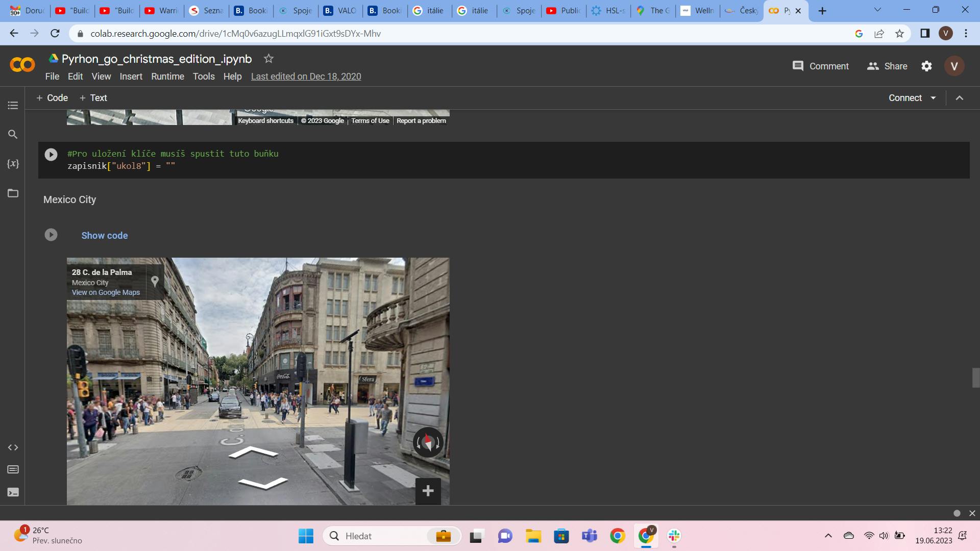Open the Help menu
The width and height of the screenshot is (980, 551).
(232, 77)
